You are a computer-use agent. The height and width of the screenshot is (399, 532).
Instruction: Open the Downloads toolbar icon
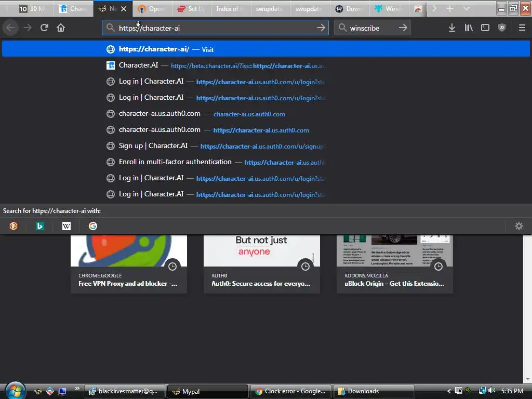(x=451, y=28)
